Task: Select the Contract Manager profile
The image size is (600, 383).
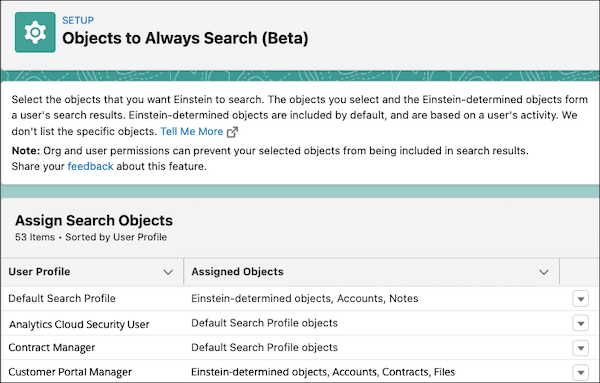Action: coord(52,347)
